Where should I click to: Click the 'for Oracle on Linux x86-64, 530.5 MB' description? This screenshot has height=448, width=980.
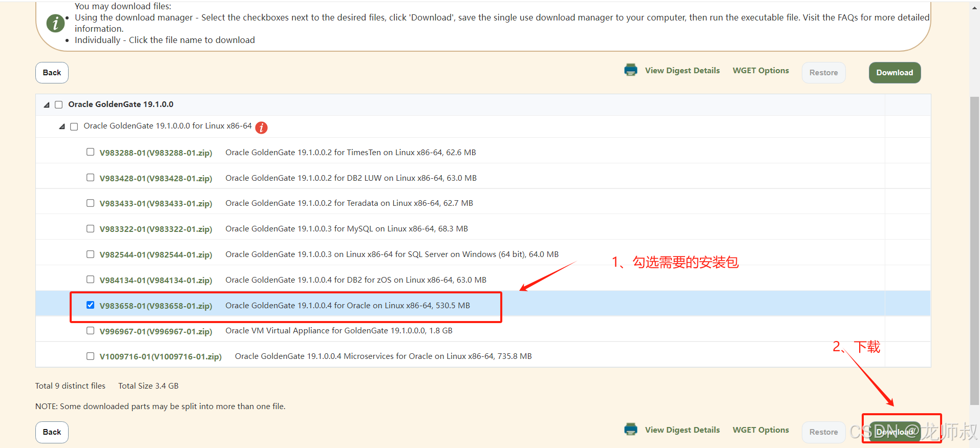coord(348,306)
